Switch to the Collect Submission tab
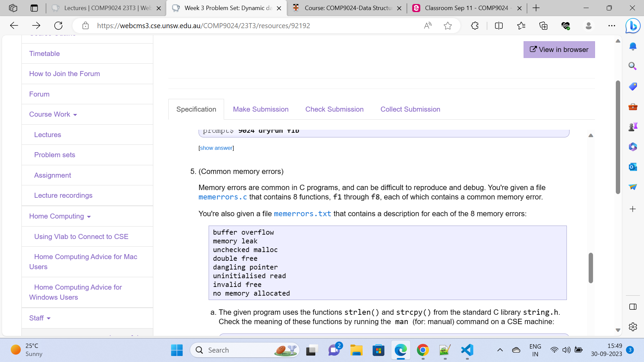 tap(410, 109)
